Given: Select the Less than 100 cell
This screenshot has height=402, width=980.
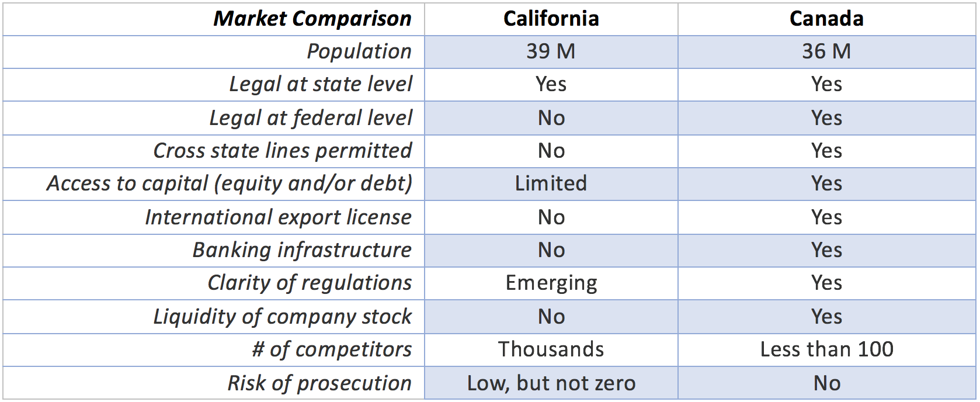Looking at the screenshot, I should 826,349.
